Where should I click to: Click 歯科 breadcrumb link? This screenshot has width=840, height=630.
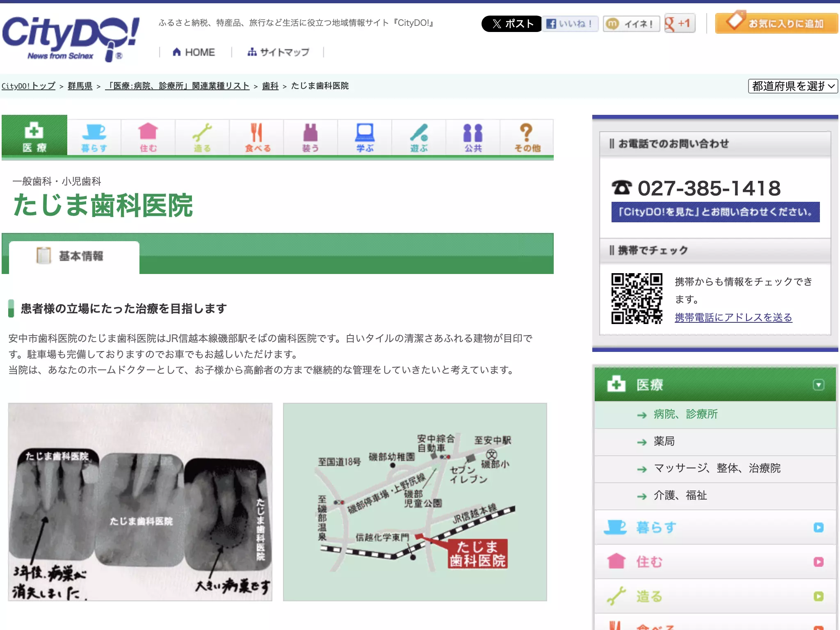[270, 86]
